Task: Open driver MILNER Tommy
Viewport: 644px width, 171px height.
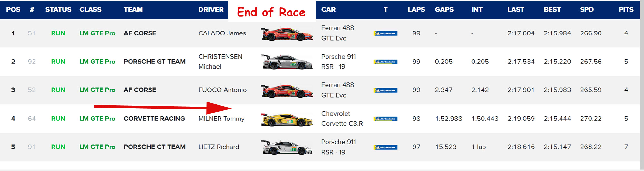Action: (221, 119)
